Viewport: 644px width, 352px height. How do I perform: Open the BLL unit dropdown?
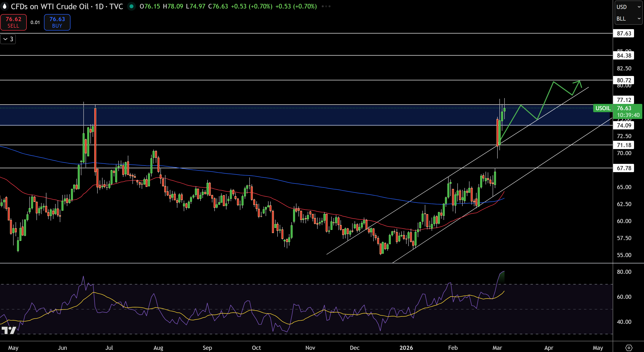[x=628, y=18]
